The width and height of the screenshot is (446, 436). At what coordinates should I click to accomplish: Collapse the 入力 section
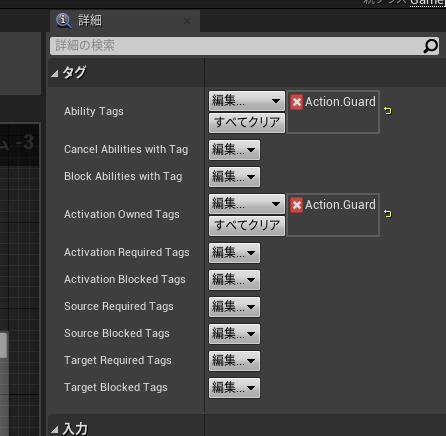click(55, 430)
